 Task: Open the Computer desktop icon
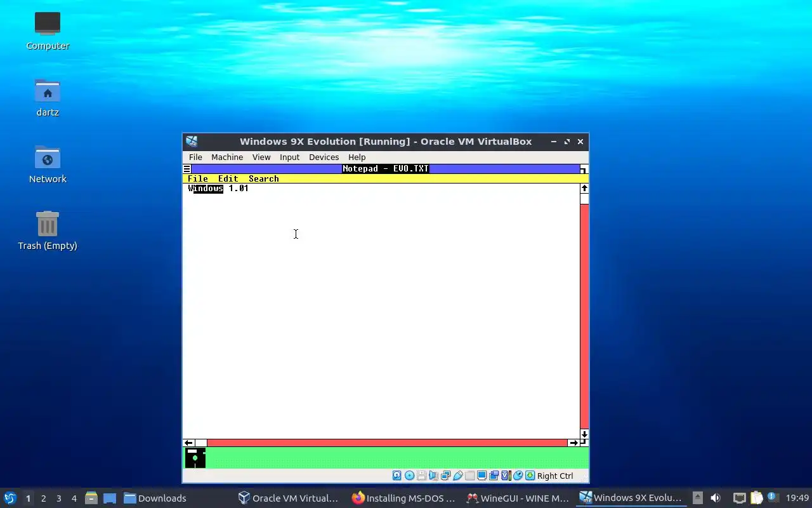pos(48,30)
